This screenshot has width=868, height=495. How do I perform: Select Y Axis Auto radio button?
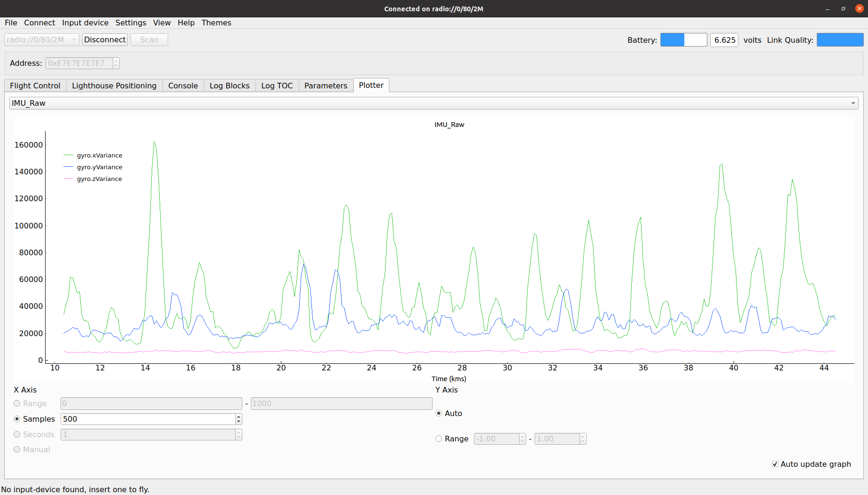[x=439, y=413]
